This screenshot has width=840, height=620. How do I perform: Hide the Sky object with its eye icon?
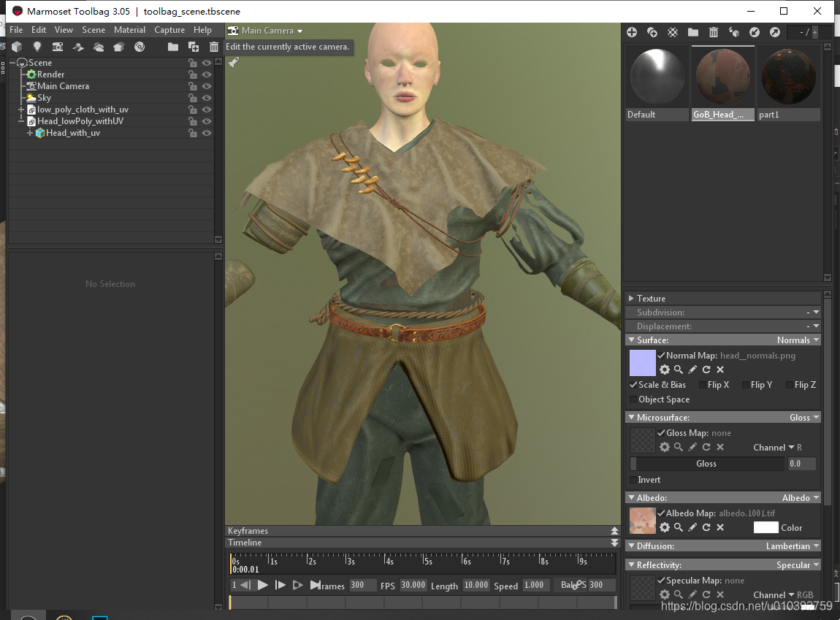[206, 98]
